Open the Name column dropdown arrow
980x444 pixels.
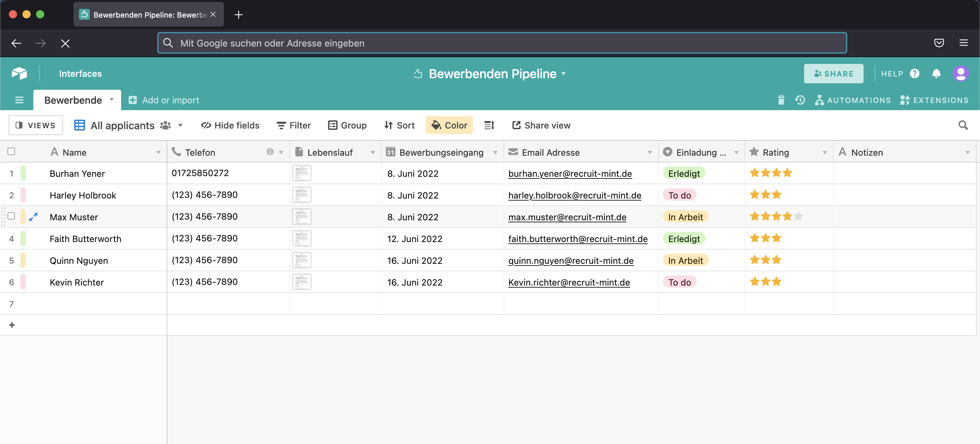(x=158, y=152)
